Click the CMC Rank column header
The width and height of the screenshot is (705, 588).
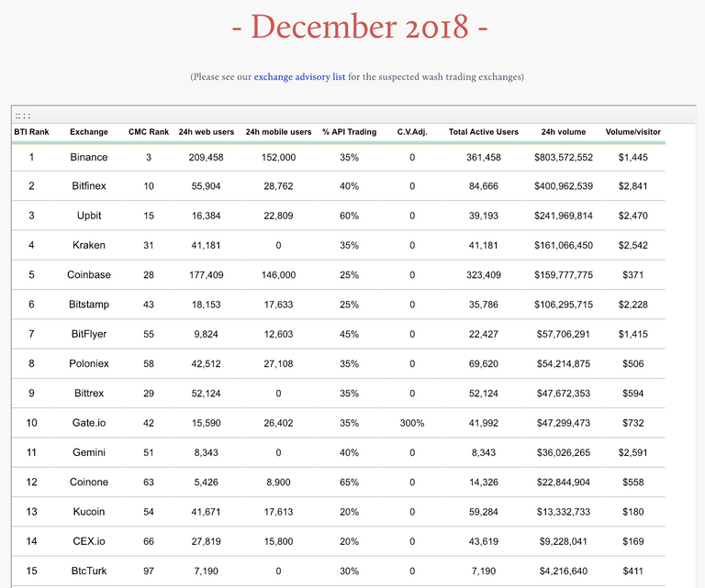[x=149, y=132]
